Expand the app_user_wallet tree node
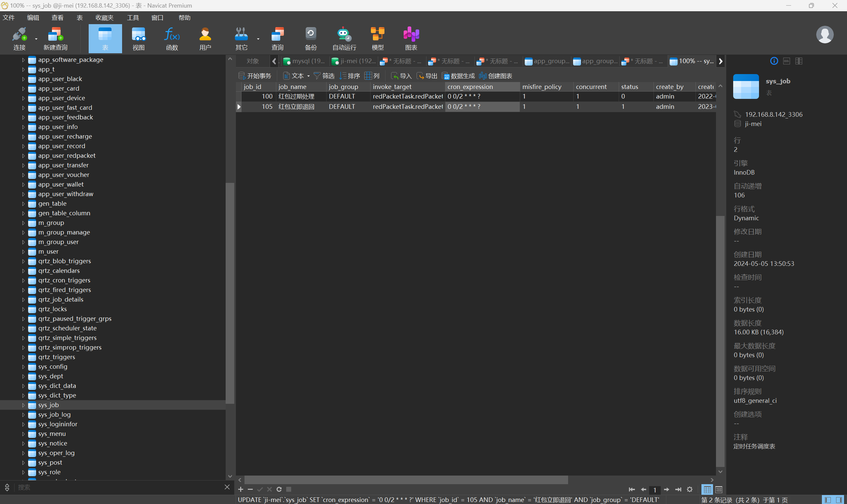Image resolution: width=847 pixels, height=504 pixels. point(23,185)
